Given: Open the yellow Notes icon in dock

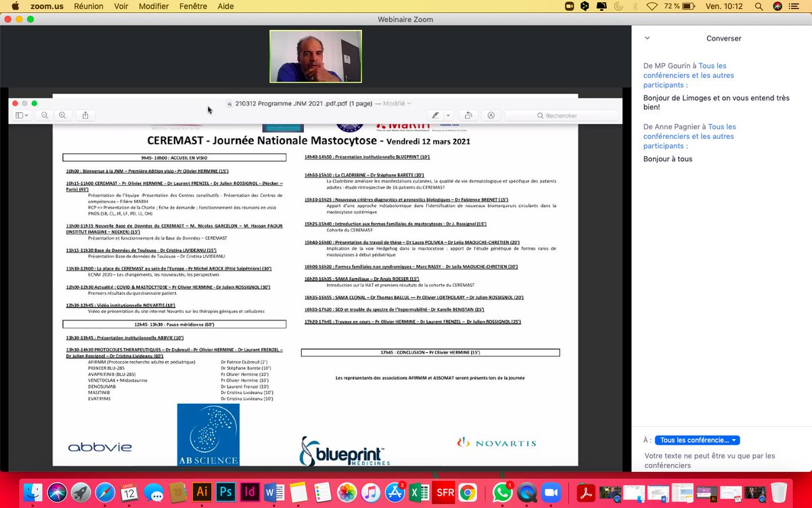Looking at the screenshot, I should [x=298, y=492].
